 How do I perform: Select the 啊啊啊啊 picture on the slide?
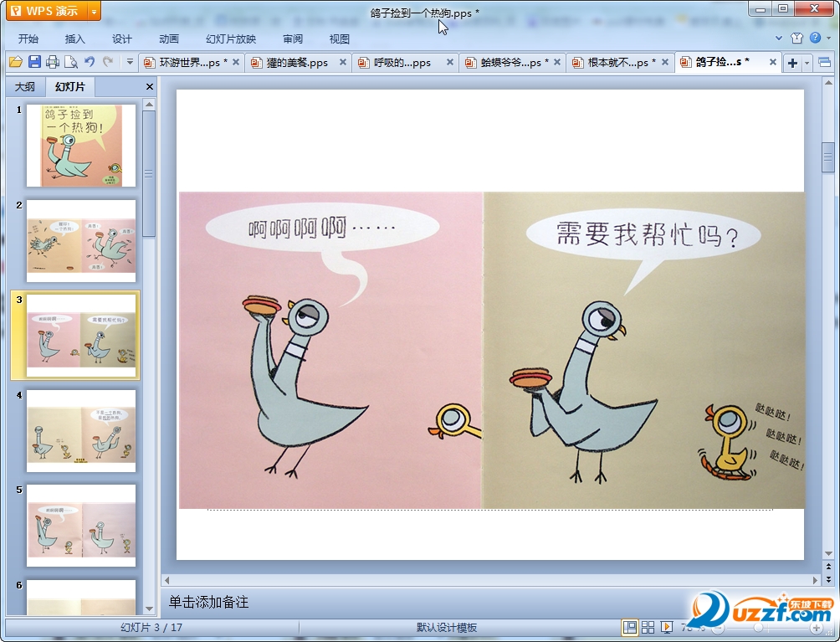click(331, 350)
